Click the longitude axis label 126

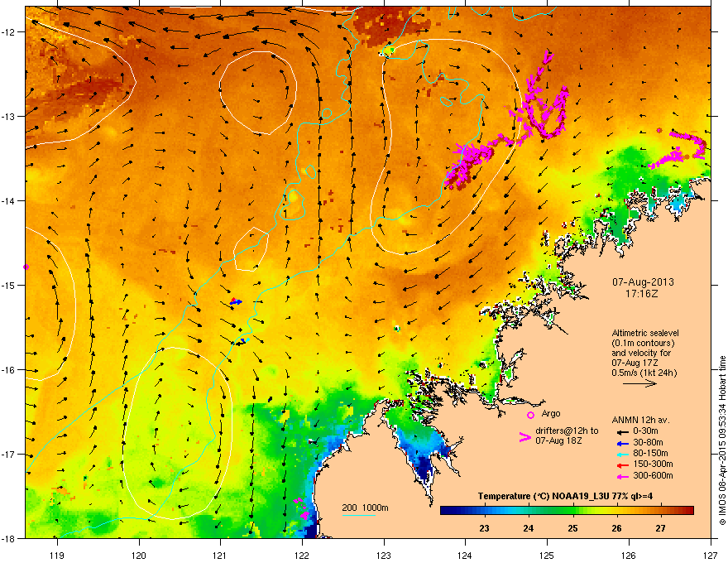click(x=629, y=555)
